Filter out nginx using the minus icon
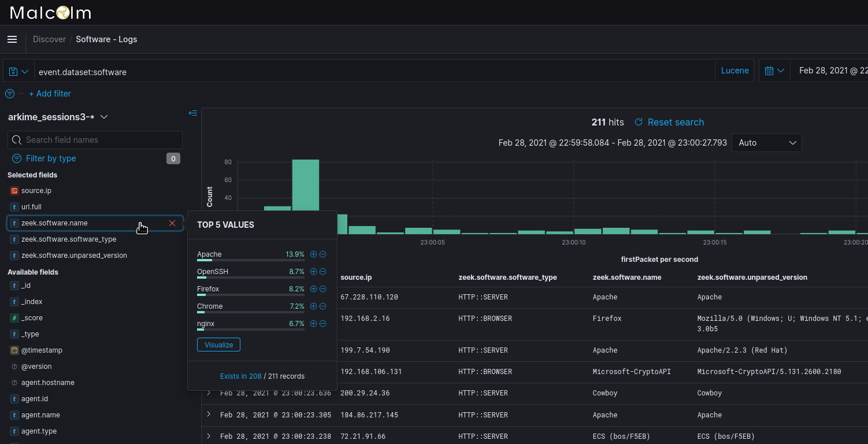868x444 pixels. pos(322,323)
